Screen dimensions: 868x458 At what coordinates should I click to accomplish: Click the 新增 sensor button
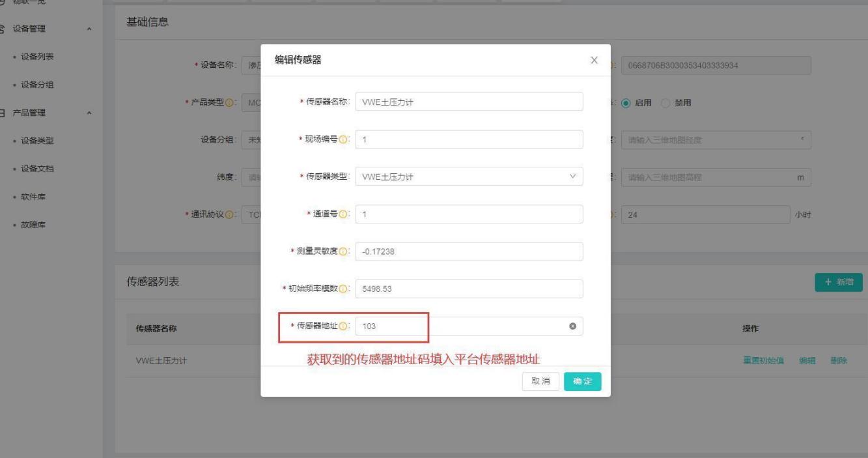tap(838, 282)
